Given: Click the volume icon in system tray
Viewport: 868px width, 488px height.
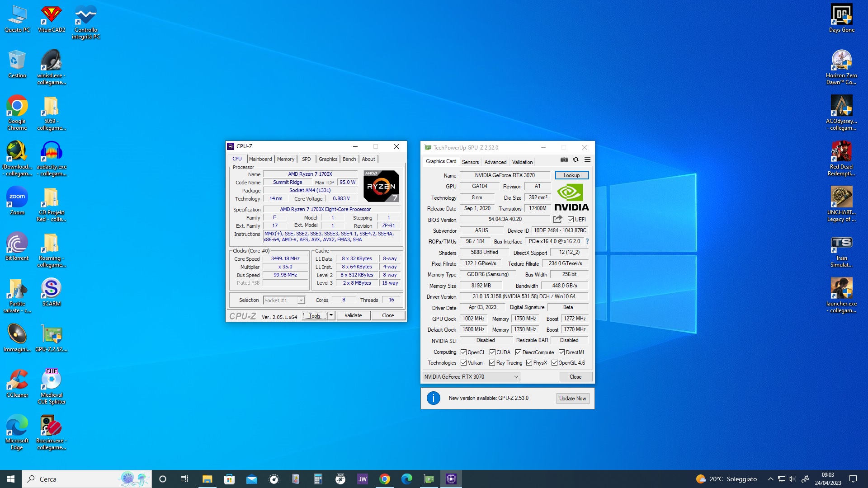Looking at the screenshot, I should (x=792, y=479).
